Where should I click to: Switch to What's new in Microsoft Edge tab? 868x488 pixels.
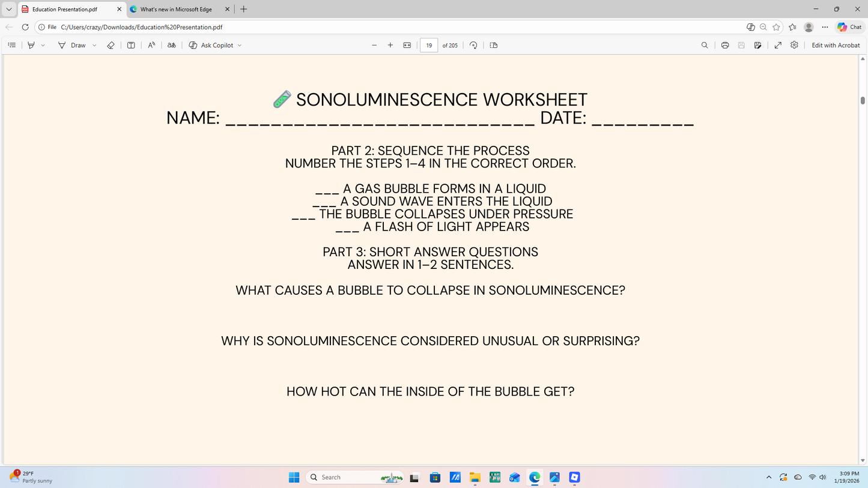(x=176, y=10)
